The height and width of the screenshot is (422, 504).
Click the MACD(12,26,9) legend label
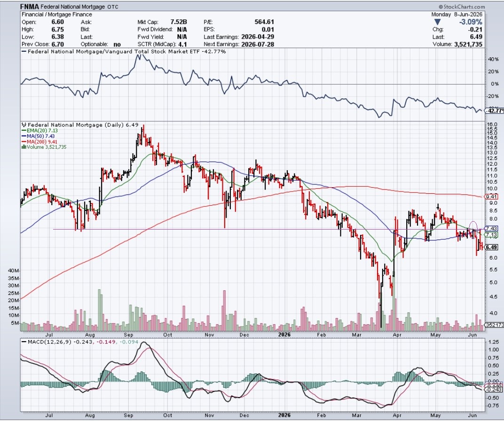point(50,342)
